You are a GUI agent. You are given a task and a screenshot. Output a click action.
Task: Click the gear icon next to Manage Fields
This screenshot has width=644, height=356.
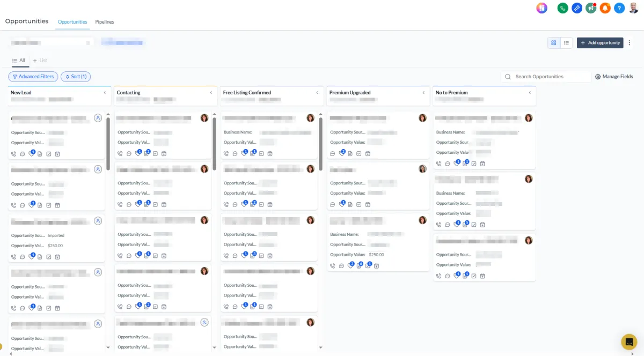coord(597,77)
